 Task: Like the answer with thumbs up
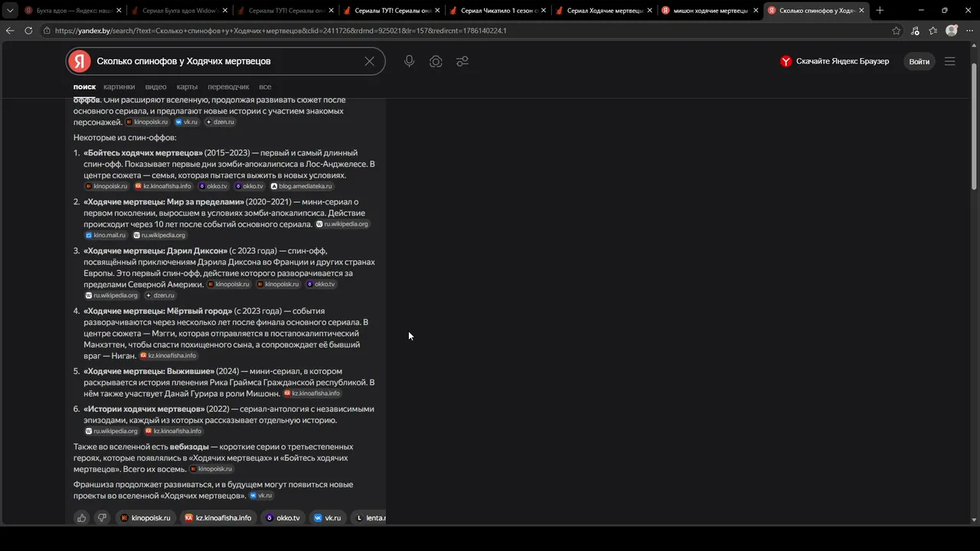pyautogui.click(x=82, y=518)
